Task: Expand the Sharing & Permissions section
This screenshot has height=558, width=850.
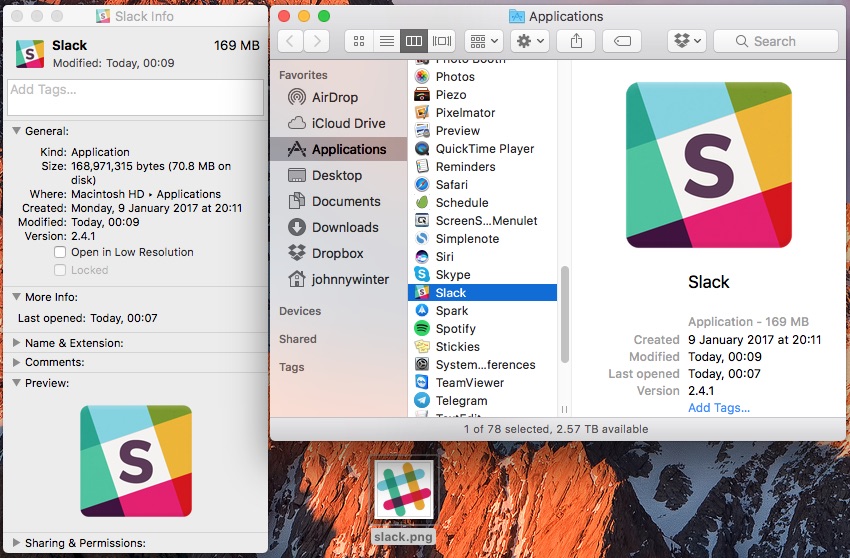Action: point(17,543)
